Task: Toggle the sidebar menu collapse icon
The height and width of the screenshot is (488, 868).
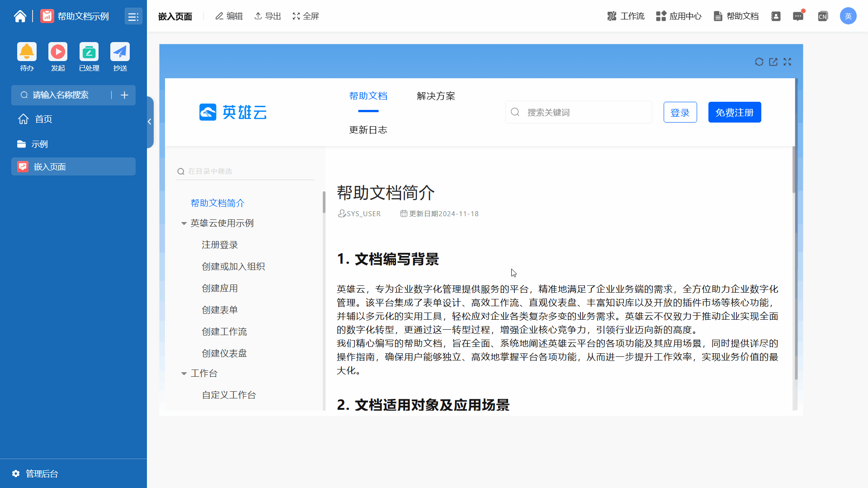Action: click(x=133, y=17)
